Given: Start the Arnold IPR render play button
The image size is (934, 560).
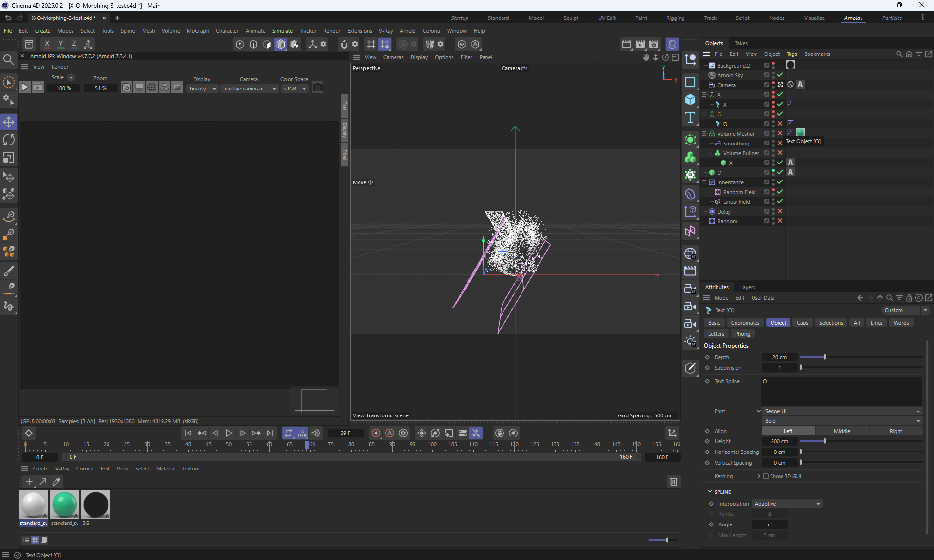Looking at the screenshot, I should pos(25,88).
